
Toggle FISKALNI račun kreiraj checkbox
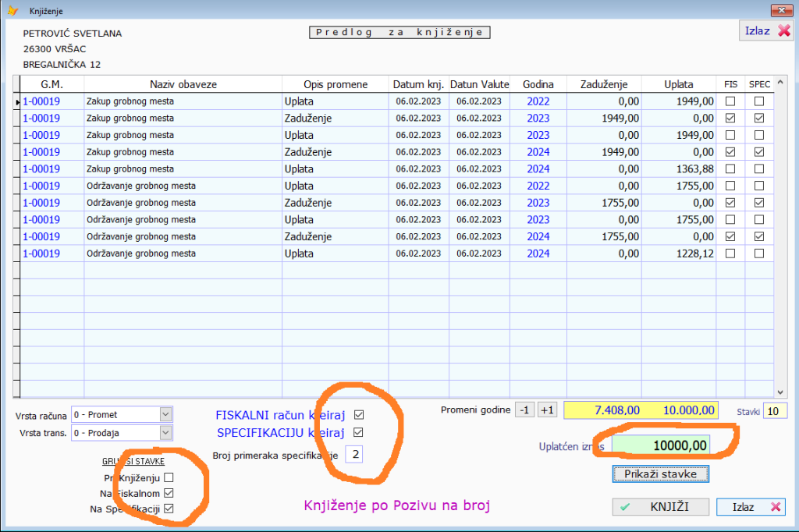coord(359,415)
